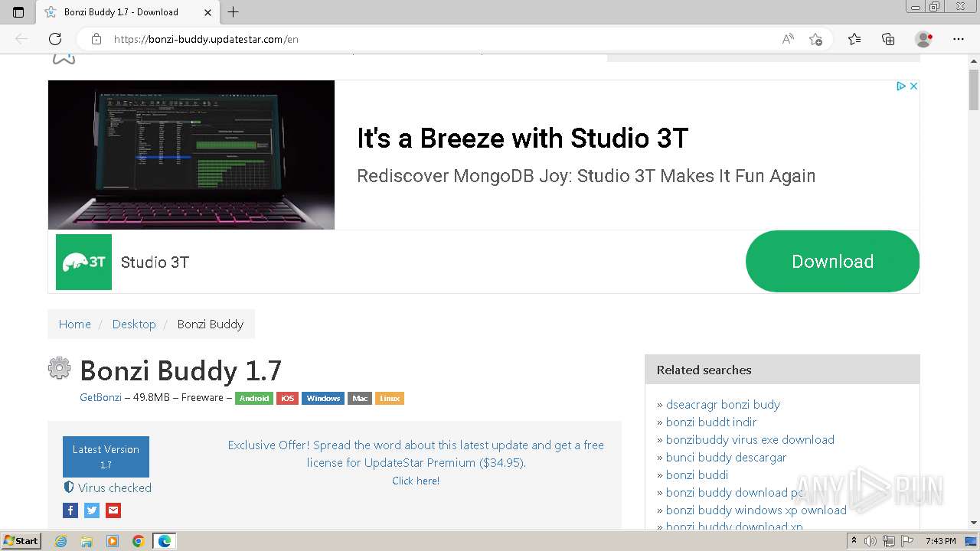Open 'bonzi buddi' related search
Image resolution: width=980 pixels, height=551 pixels.
[x=697, y=474]
